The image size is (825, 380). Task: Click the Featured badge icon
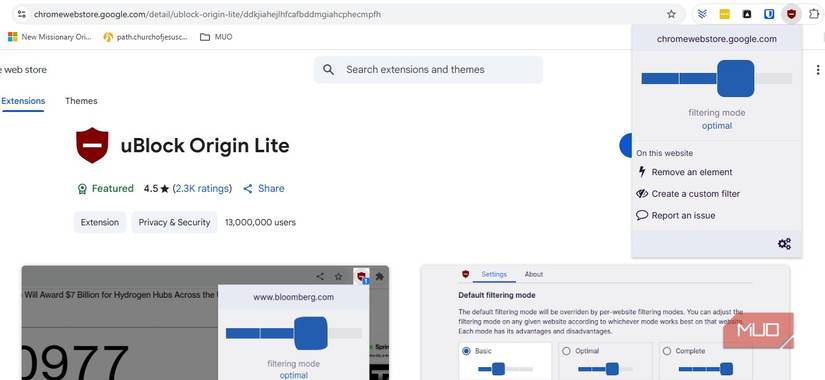click(82, 188)
